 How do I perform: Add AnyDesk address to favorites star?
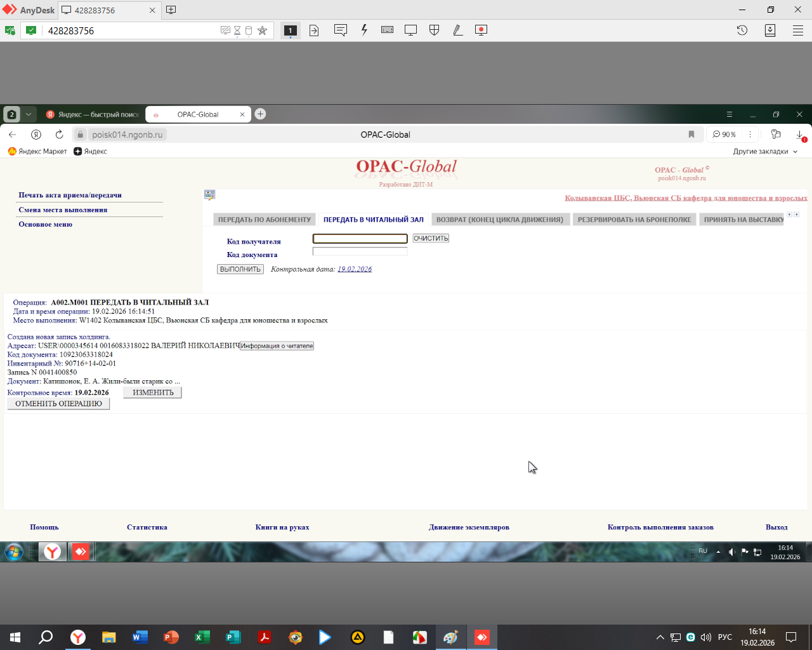click(262, 30)
